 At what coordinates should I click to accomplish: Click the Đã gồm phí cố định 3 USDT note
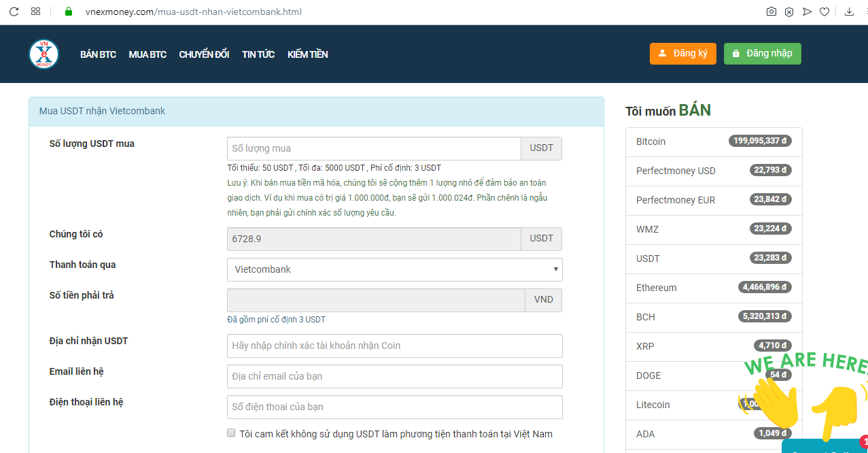pos(277,320)
